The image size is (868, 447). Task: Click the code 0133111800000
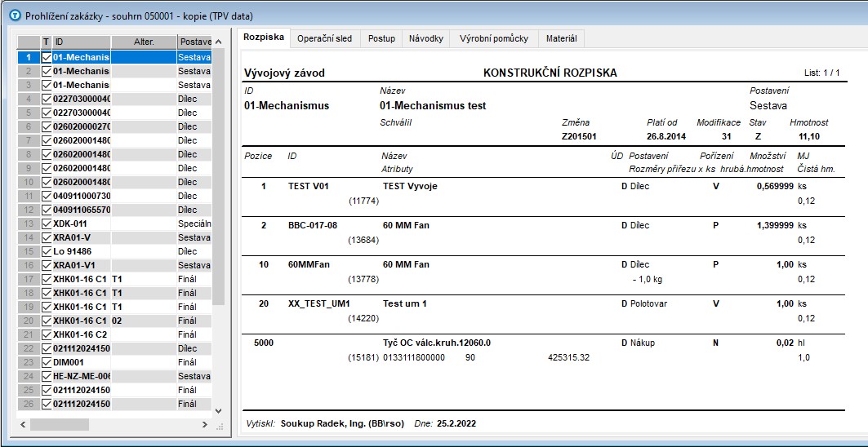pos(413,357)
